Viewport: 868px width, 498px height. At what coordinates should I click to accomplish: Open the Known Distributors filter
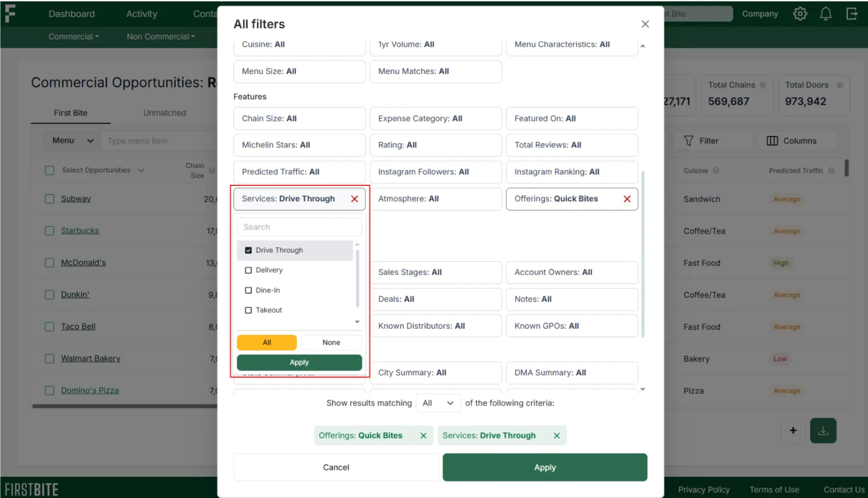pos(436,326)
